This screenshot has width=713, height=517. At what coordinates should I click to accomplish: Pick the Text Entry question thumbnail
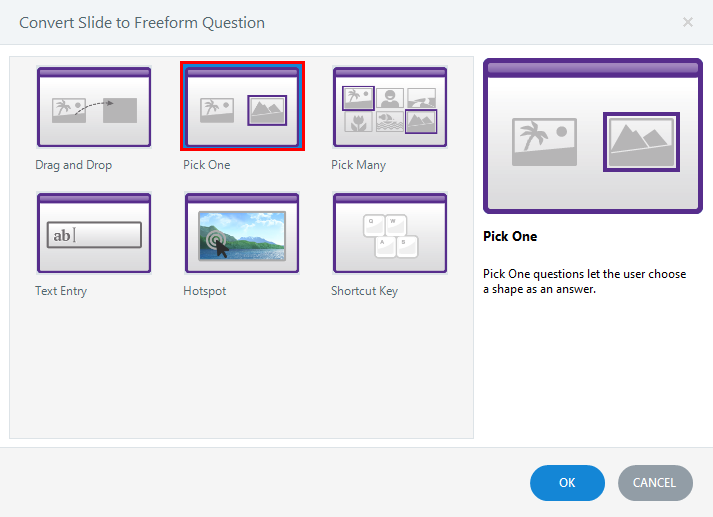pos(93,233)
